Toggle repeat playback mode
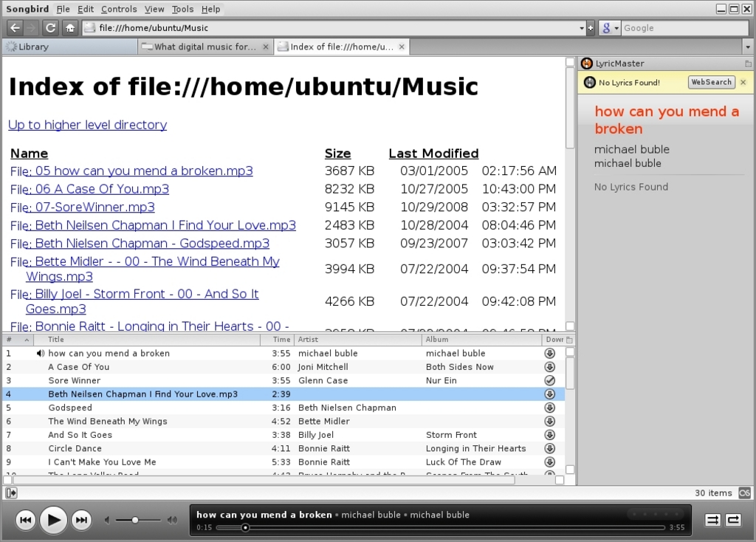Screen dimensions: 756x542 tap(733, 520)
